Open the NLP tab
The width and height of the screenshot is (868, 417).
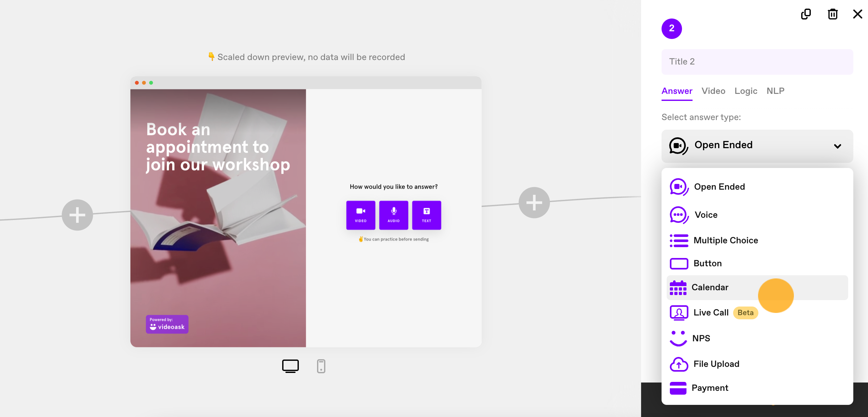pyautogui.click(x=775, y=91)
